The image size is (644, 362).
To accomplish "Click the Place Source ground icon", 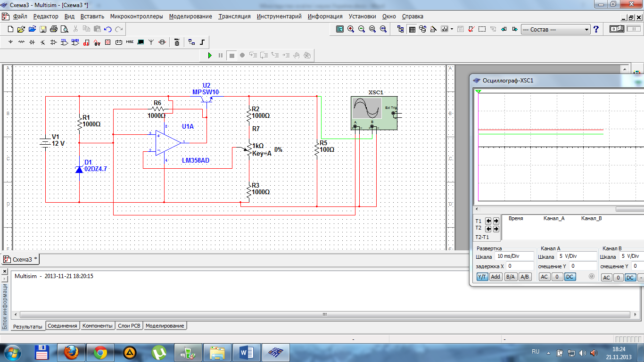I will coord(10,42).
